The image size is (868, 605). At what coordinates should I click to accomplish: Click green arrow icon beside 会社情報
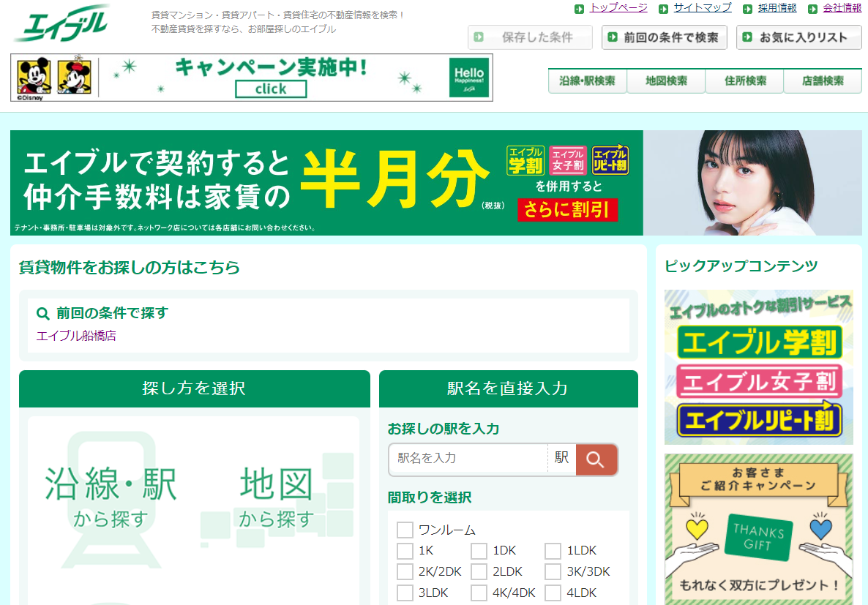(x=812, y=9)
